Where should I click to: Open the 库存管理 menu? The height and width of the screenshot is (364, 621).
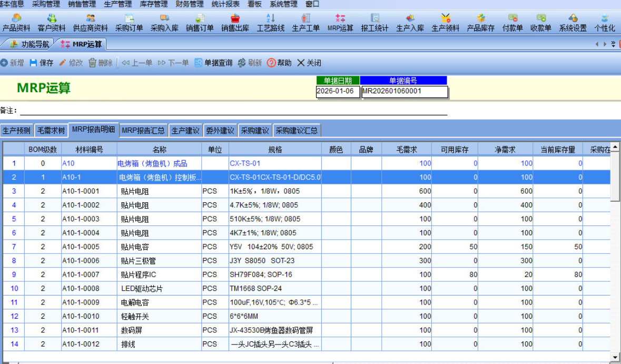point(154,4)
